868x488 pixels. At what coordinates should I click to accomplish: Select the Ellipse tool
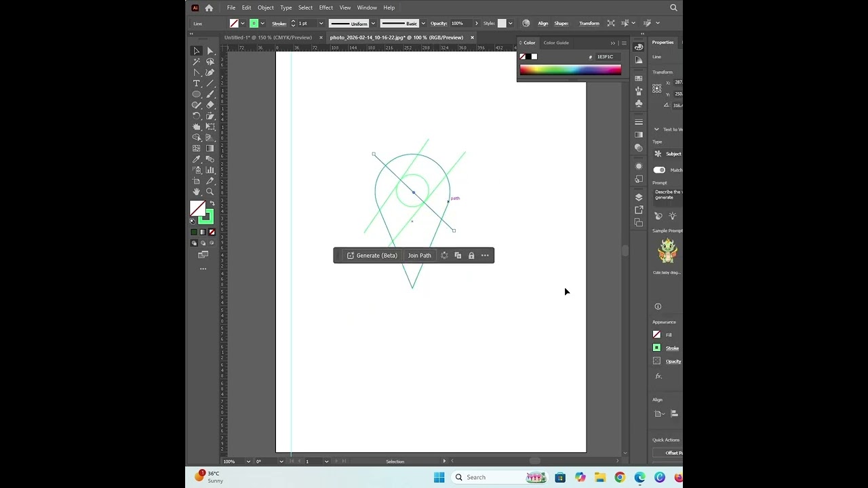(x=197, y=94)
